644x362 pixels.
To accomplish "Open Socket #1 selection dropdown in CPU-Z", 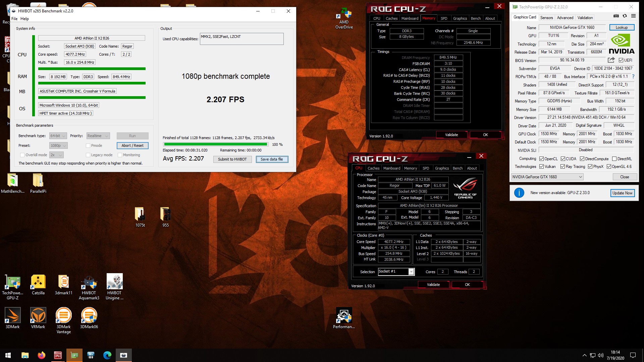I will point(396,271).
